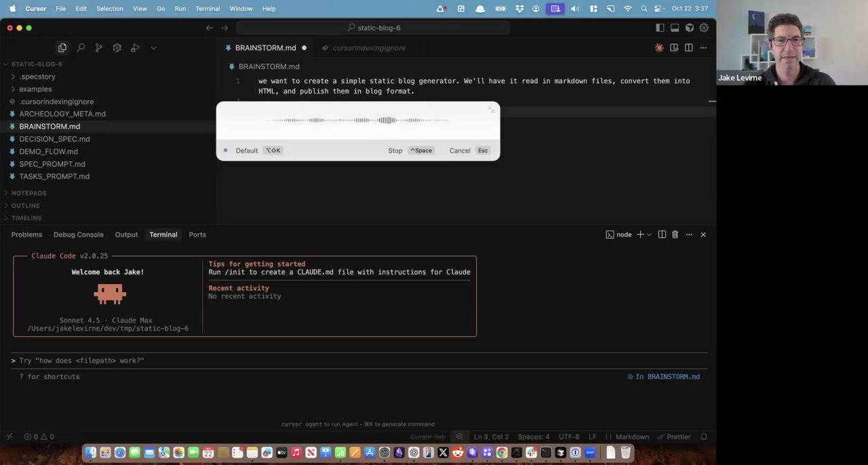Screen dimensions: 868x465
Task: Expand the OUTLINE section
Action: pyautogui.click(x=25, y=205)
